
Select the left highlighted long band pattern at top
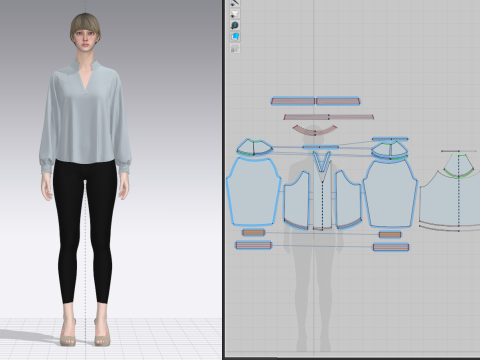293,101
